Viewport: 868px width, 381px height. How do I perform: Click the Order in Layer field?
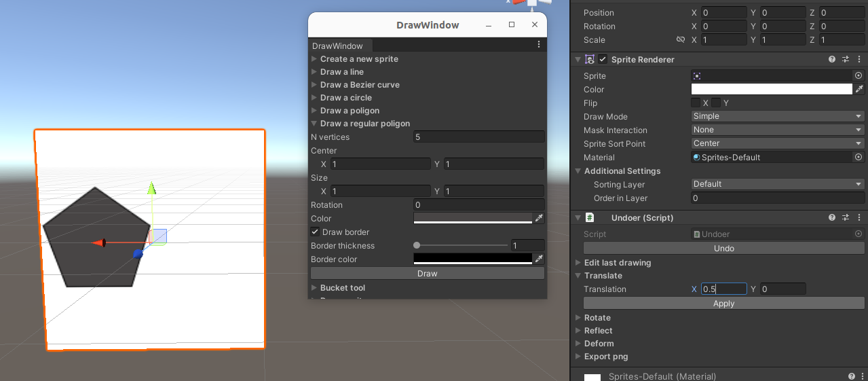click(778, 198)
